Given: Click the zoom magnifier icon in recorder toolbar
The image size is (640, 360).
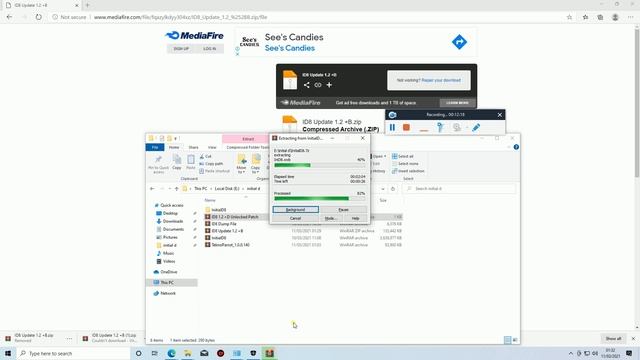Looking at the screenshot, I should [x=457, y=127].
